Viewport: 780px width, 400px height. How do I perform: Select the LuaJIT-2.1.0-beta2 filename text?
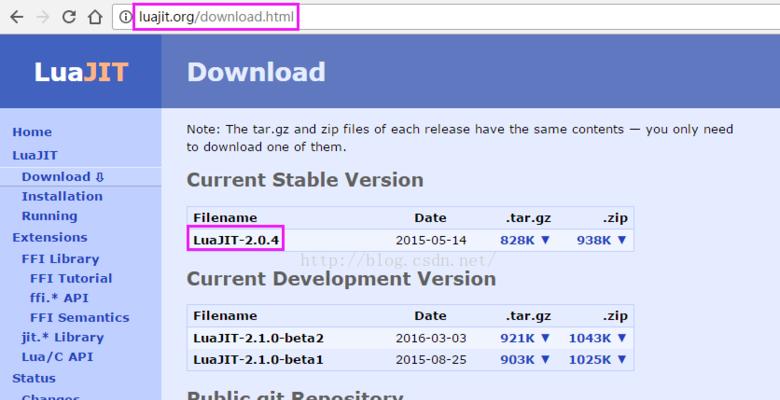pos(259,338)
